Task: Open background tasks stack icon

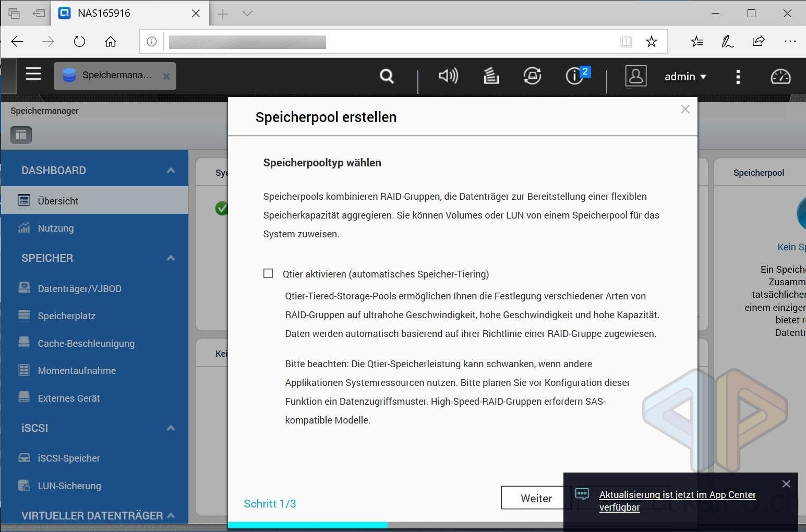Action: pos(490,76)
